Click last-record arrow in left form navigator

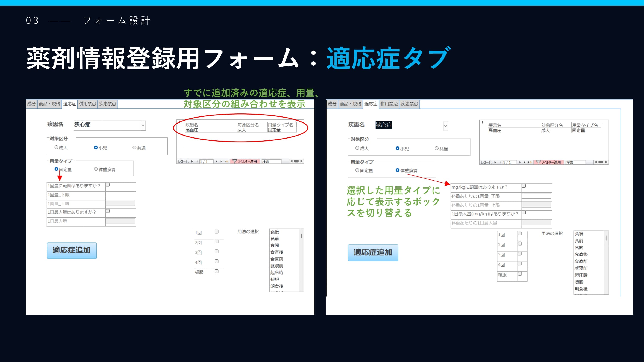tap(221, 161)
